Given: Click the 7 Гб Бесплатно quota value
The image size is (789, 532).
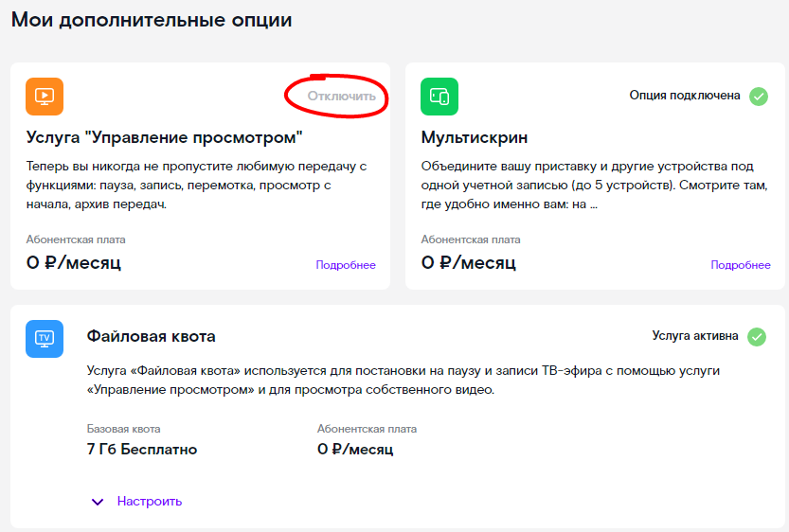Looking at the screenshot, I should point(142,449).
